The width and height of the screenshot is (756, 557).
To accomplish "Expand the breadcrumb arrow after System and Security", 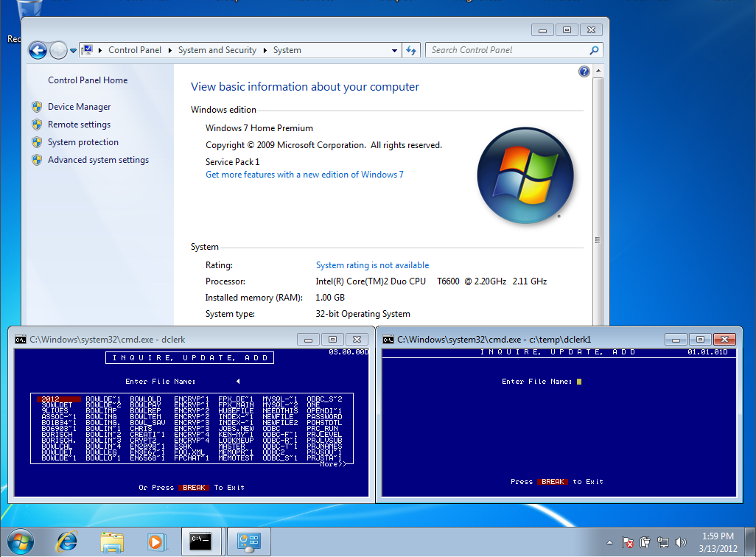I will click(x=265, y=50).
